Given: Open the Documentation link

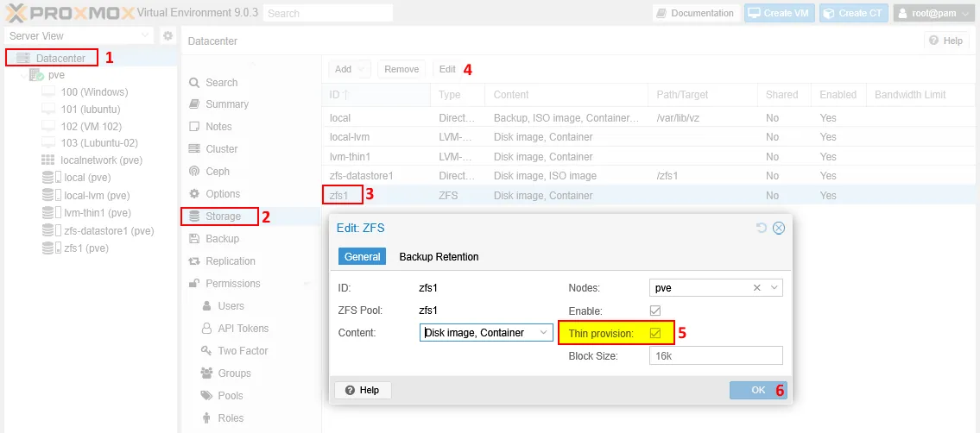Looking at the screenshot, I should 696,13.
